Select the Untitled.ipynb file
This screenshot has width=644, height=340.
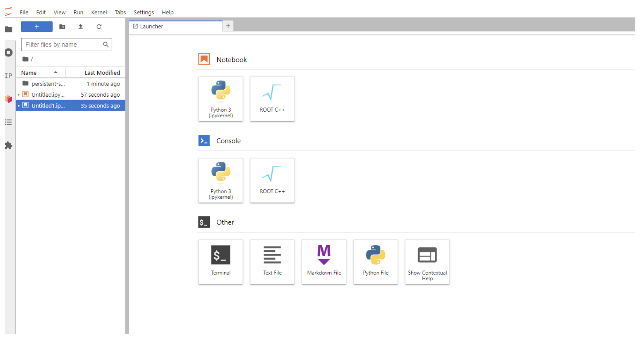pyautogui.click(x=48, y=95)
